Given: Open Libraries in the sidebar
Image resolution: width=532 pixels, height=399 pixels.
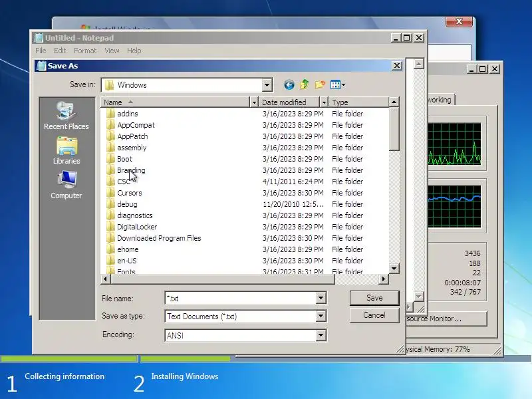Looking at the screenshot, I should [66, 151].
